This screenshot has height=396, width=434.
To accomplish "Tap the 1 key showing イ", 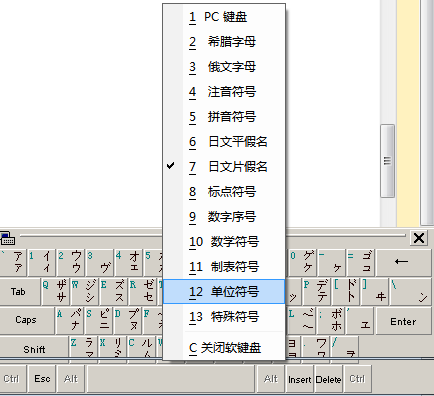I will click(41, 262).
